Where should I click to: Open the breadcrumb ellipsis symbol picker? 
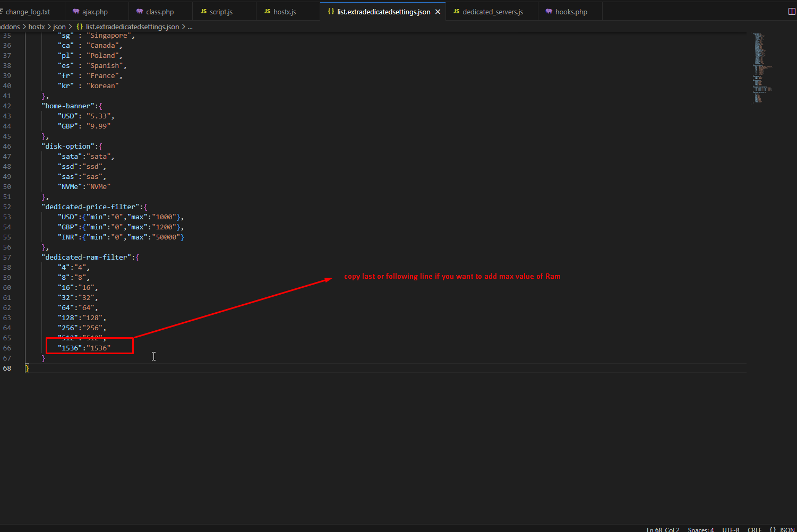[x=190, y=27]
